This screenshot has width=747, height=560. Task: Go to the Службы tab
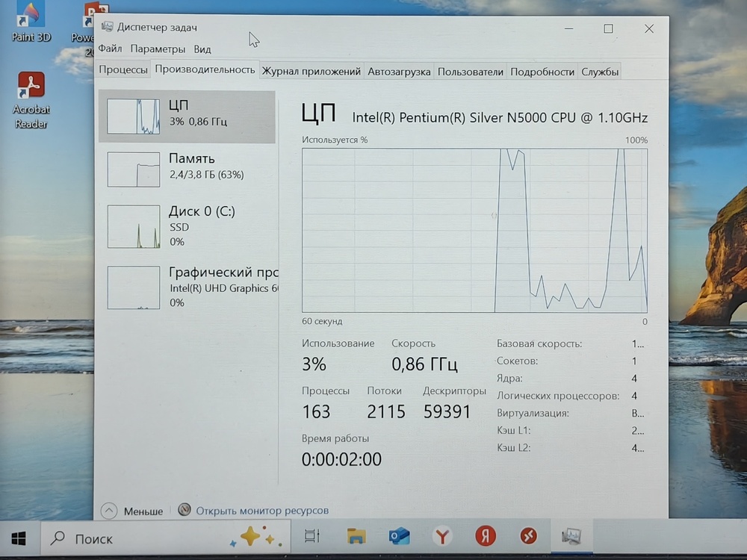tap(600, 72)
